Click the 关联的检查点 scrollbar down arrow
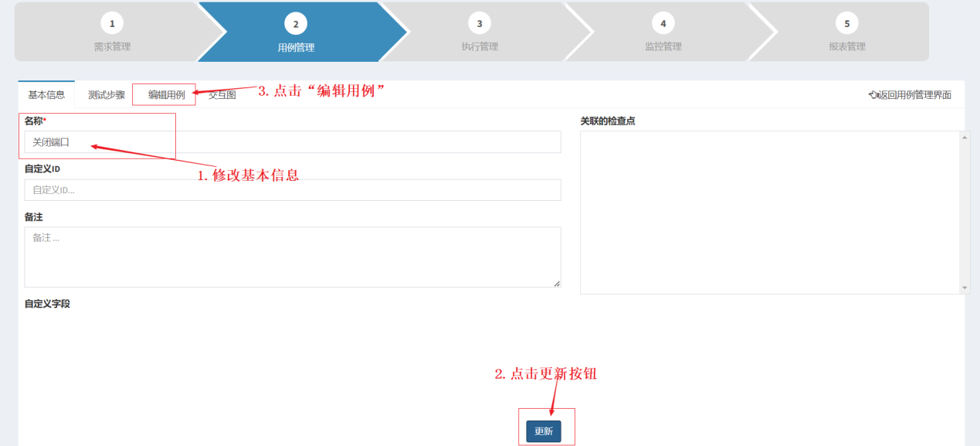The image size is (980, 446). 965,288
